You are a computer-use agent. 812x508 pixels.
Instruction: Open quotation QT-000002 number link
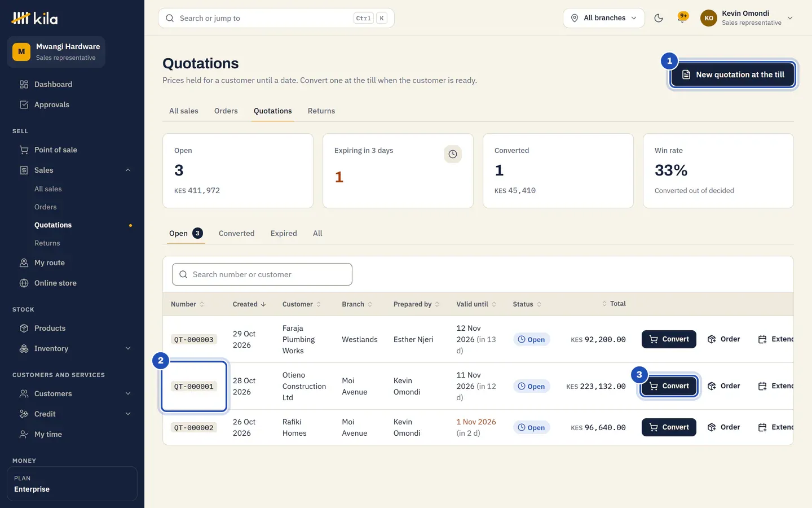coord(194,428)
